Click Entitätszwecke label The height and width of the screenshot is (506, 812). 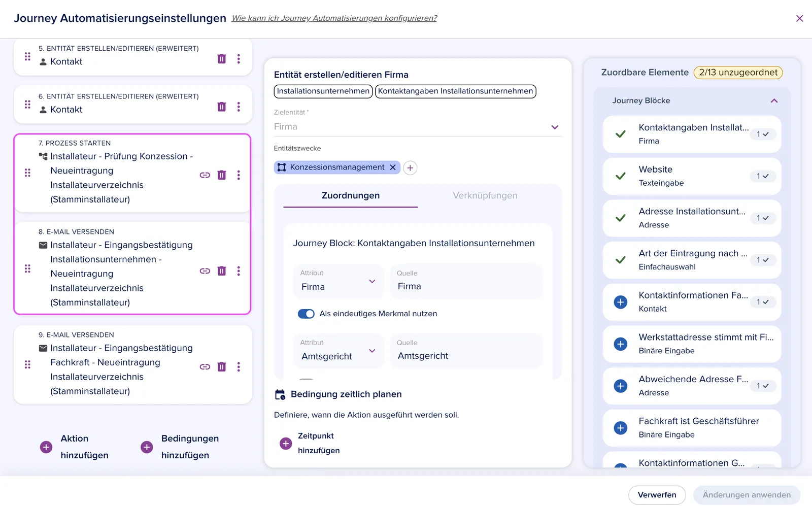point(297,148)
